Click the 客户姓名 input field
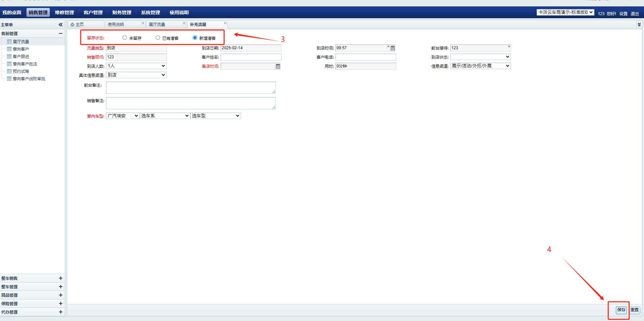The image size is (644, 321). click(x=251, y=57)
